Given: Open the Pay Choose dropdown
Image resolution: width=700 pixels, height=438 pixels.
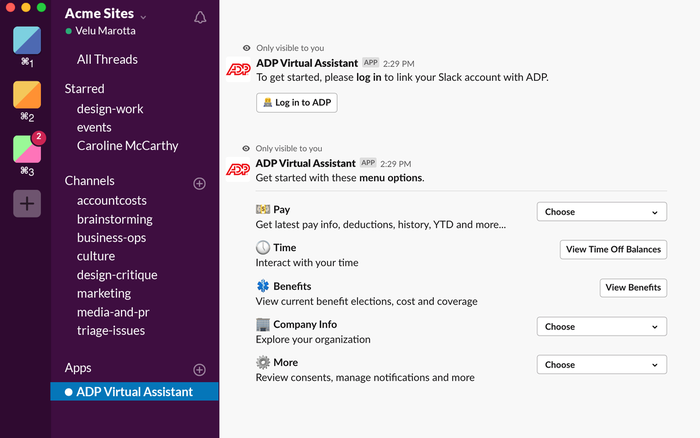Looking at the screenshot, I should (x=602, y=212).
